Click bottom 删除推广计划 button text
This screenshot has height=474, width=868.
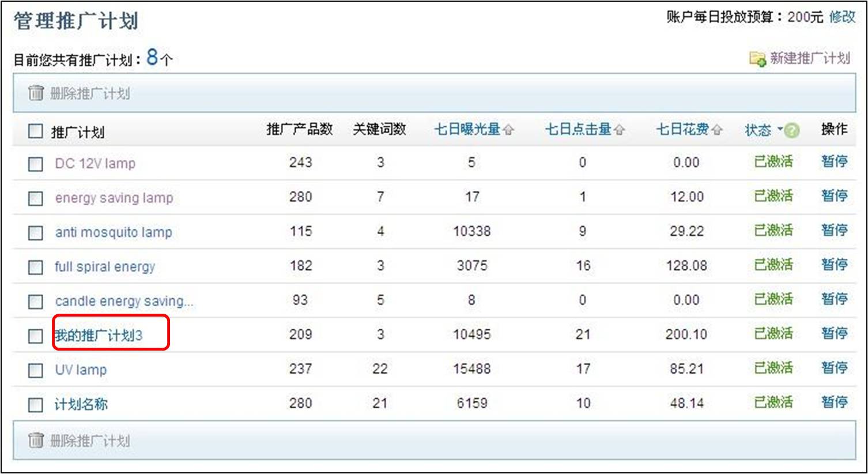click(x=90, y=441)
